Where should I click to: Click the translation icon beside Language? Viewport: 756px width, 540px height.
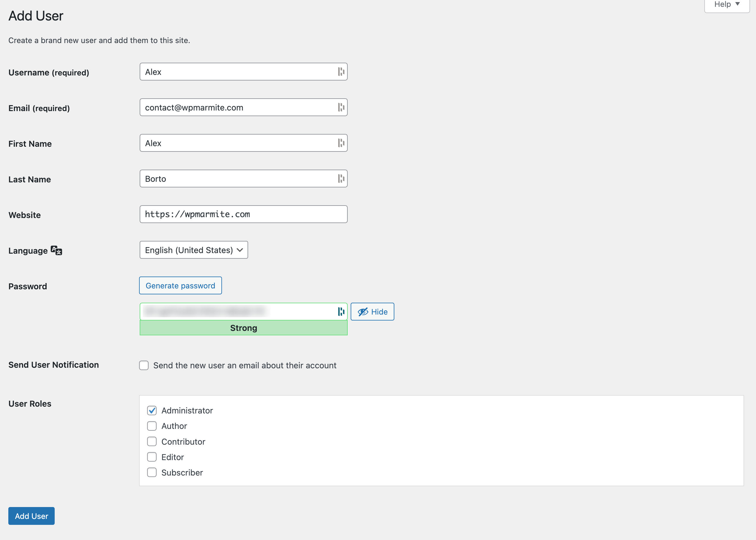click(x=56, y=250)
